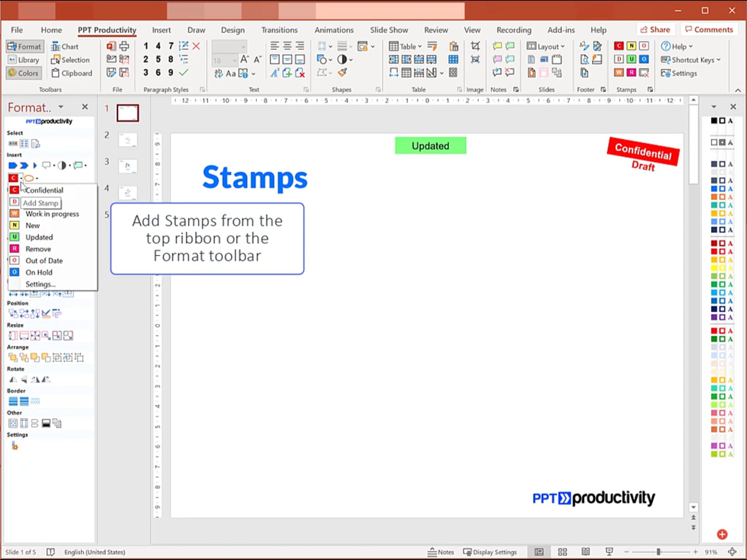747x560 pixels.
Task: Open the Transitions ribbon tab
Action: tap(279, 30)
